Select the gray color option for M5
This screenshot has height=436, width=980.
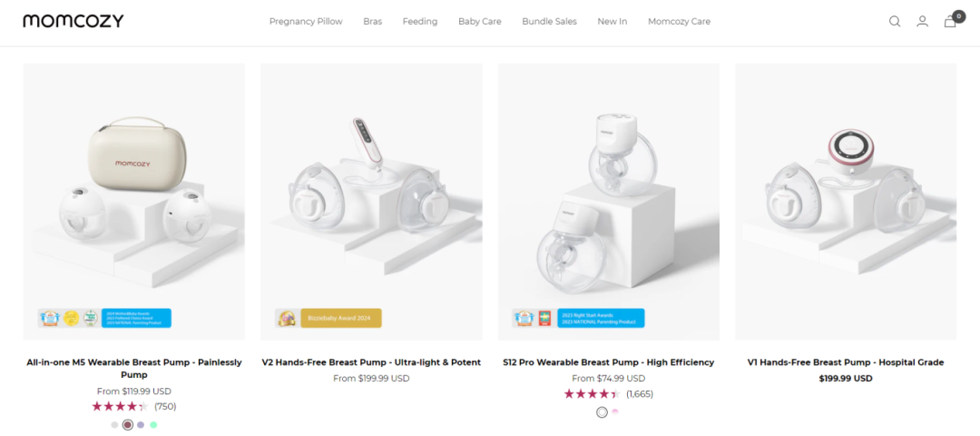pos(114,424)
